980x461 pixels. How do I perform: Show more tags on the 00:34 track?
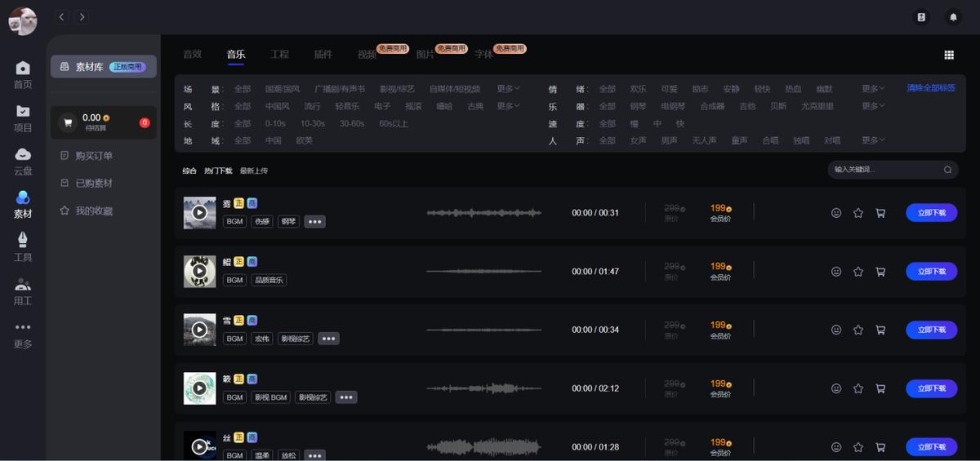tap(328, 338)
